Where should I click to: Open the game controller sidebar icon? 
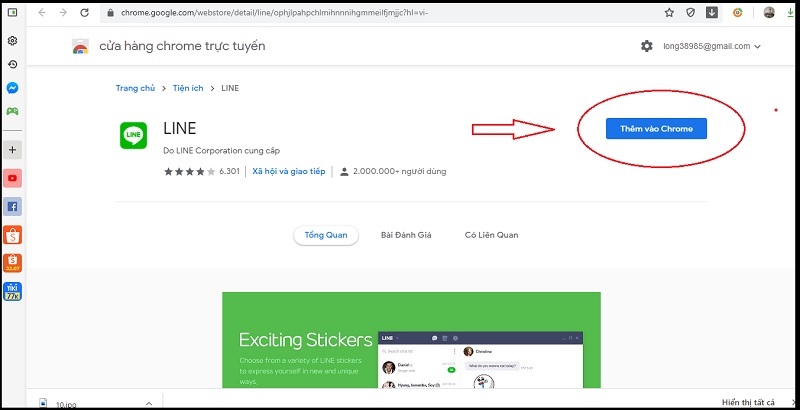click(13, 111)
